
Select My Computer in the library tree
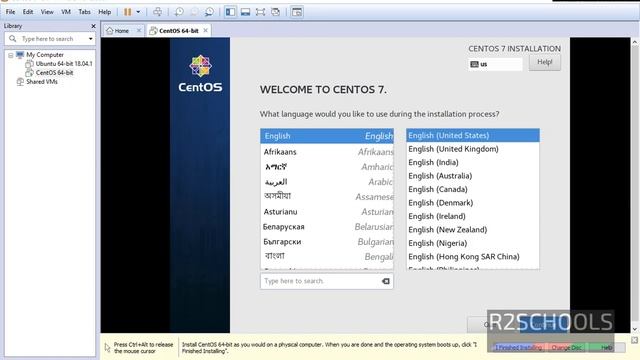coord(45,55)
